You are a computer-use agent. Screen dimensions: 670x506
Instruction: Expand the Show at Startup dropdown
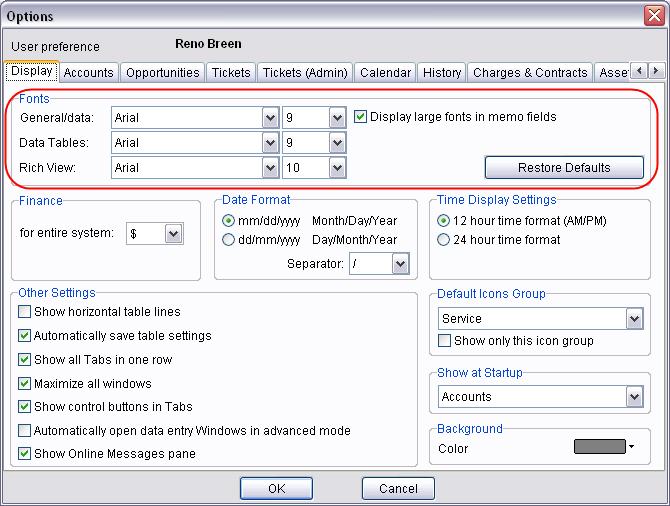point(634,397)
